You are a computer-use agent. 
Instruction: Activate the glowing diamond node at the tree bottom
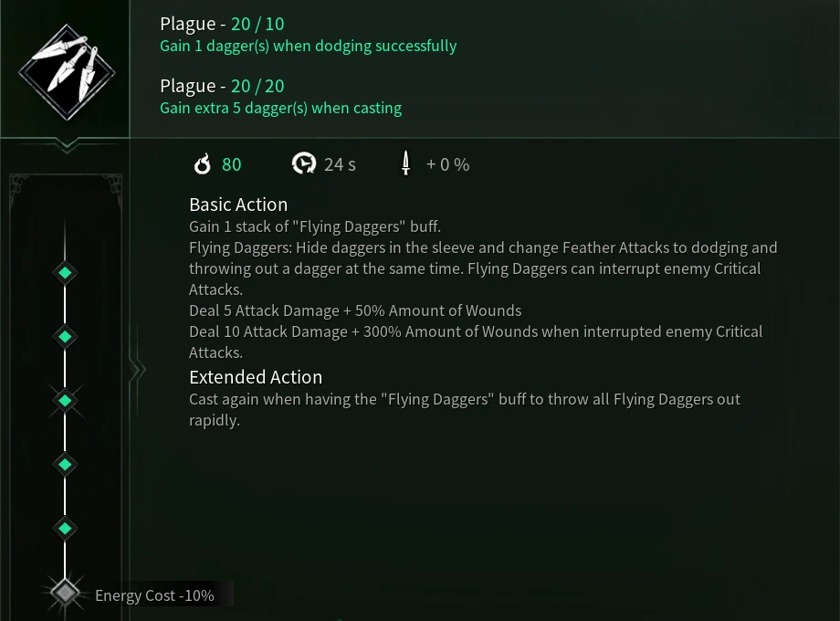[x=65, y=593]
